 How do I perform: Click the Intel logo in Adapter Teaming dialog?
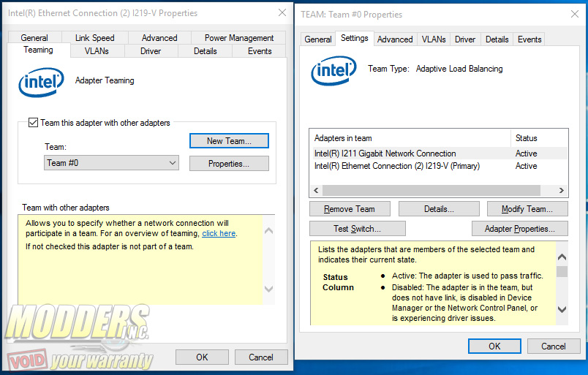coord(41,82)
